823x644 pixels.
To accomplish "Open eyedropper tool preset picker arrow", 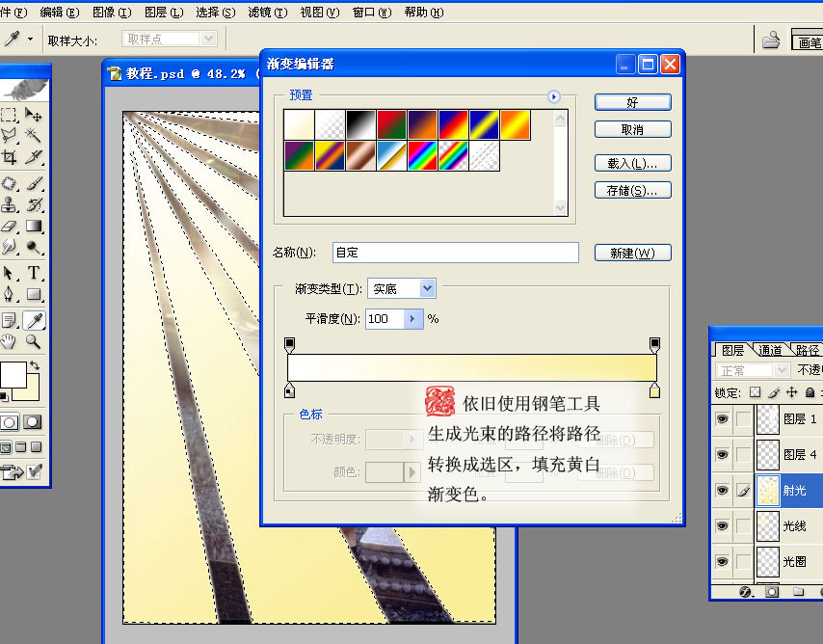I will click(30, 39).
